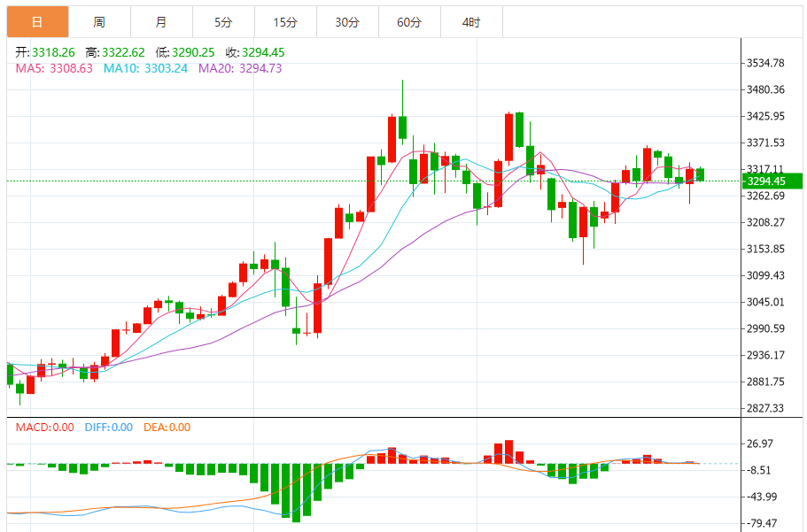Click the 3262.69 price axis label

click(x=765, y=196)
